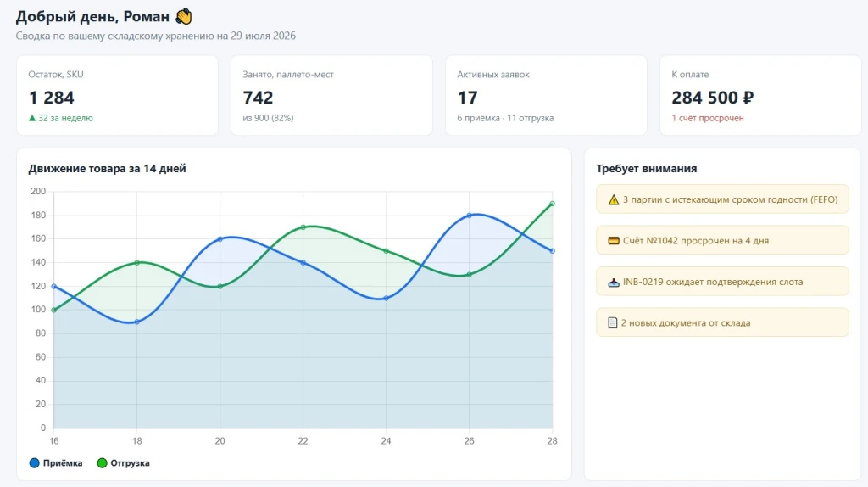The width and height of the screenshot is (868, 487).
Task: Click the green Отгрузка legend color dot
Action: pyautogui.click(x=102, y=463)
